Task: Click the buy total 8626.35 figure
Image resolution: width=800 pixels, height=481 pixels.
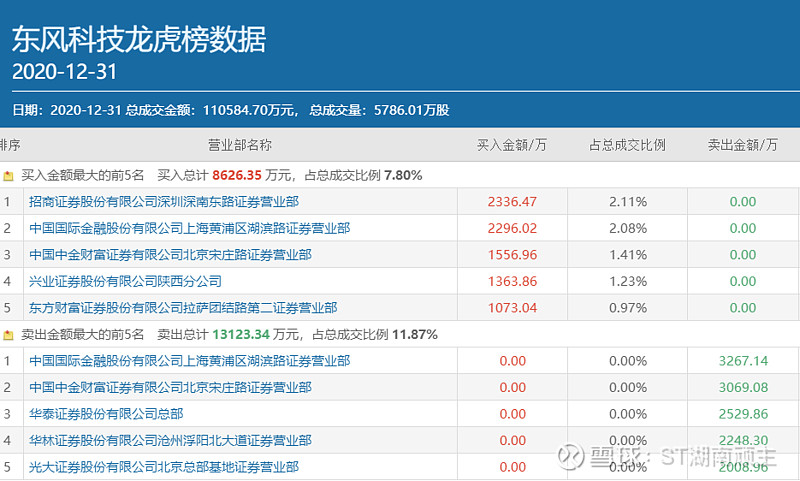Action: click(237, 175)
